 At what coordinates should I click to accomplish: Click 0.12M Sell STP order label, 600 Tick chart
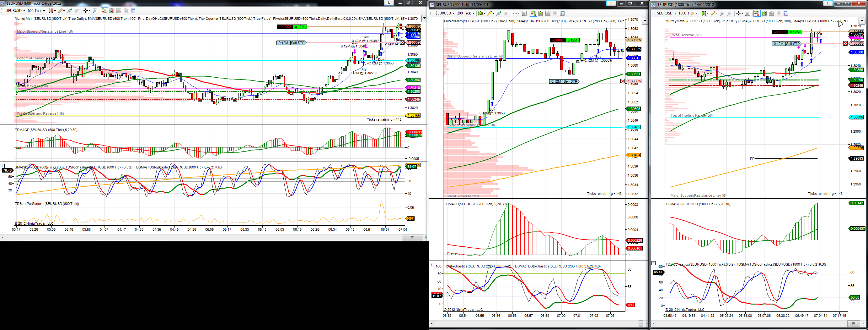pyautogui.click(x=292, y=43)
